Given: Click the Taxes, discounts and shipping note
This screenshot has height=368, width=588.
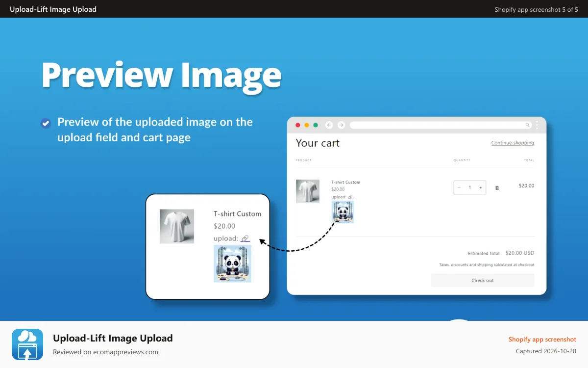Looking at the screenshot, I should (487, 265).
